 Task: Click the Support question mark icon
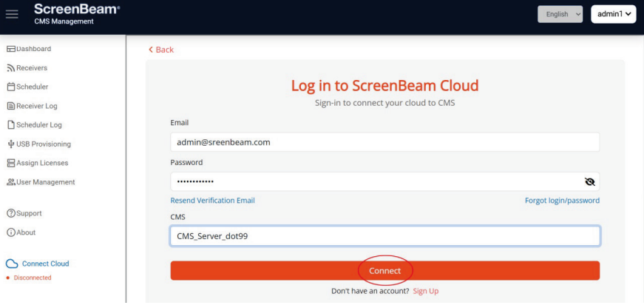[x=11, y=213]
